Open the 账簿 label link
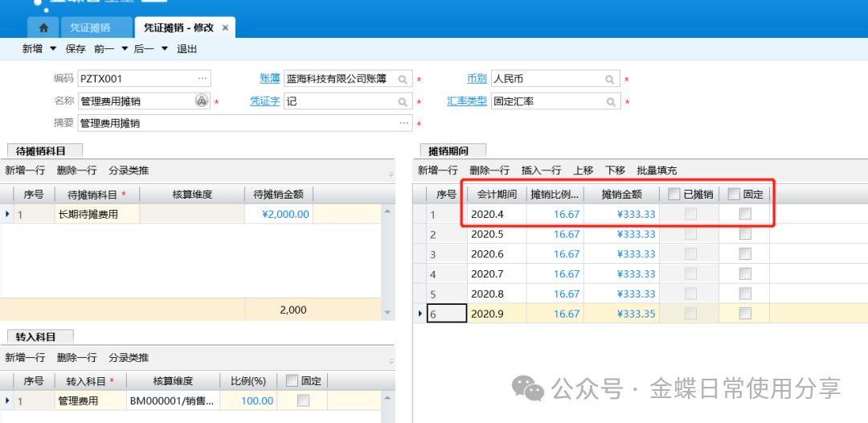Image resolution: width=868 pixels, height=423 pixels. 269,79
